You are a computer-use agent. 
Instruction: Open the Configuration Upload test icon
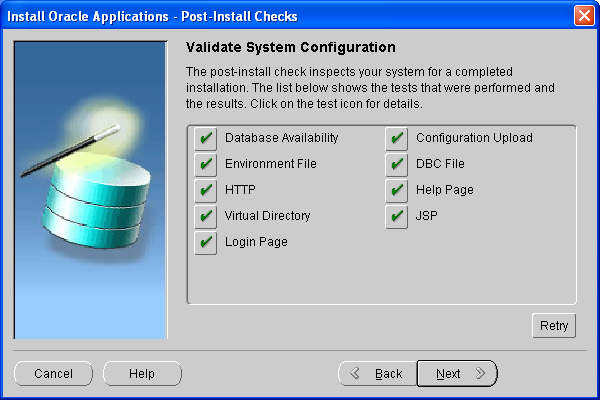pyautogui.click(x=396, y=138)
